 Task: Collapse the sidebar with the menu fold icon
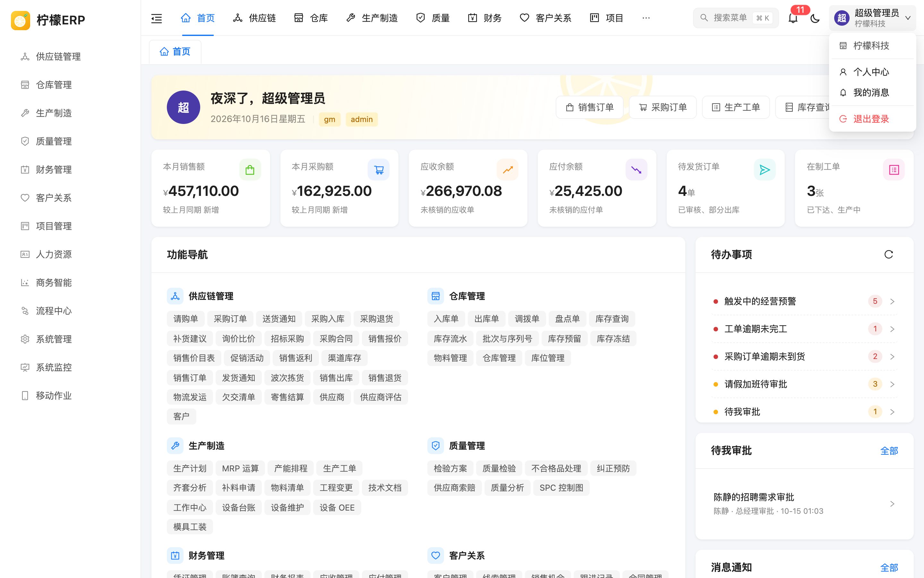[x=157, y=18]
